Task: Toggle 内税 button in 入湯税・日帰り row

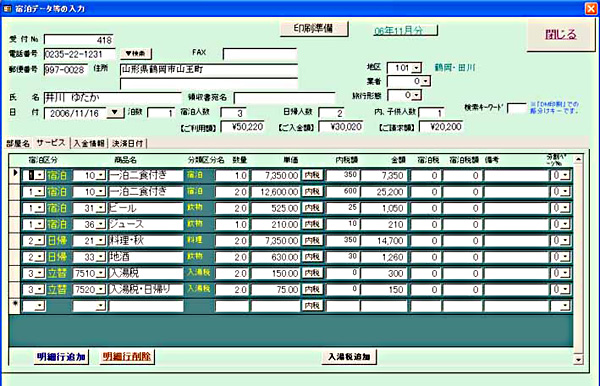Action: (312, 289)
